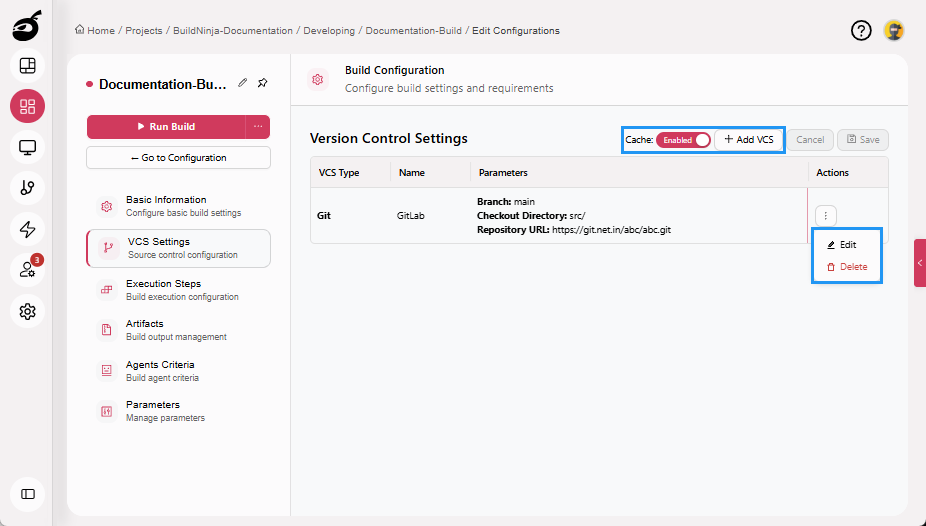Choose Delete from the actions menu
This screenshot has height=526, width=926.
[847, 267]
